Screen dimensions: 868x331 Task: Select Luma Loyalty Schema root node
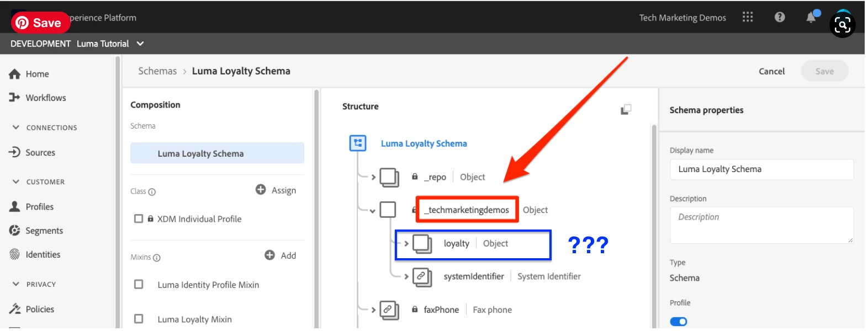[x=424, y=143]
